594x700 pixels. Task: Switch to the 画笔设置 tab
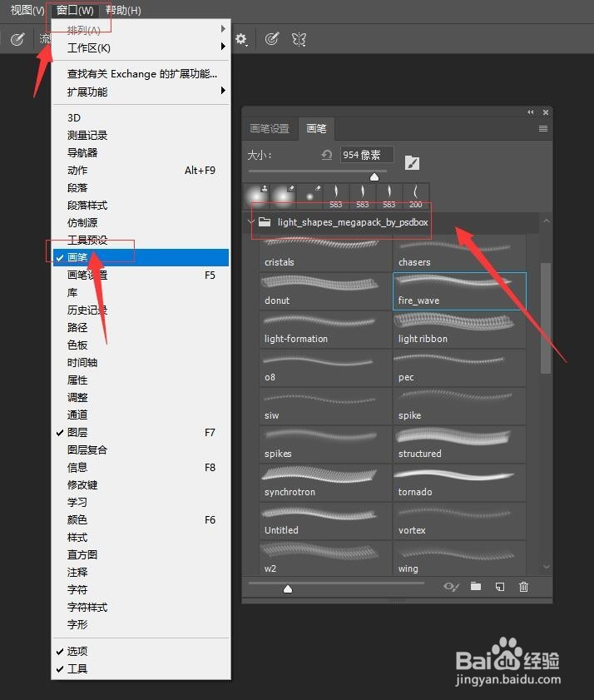point(270,128)
